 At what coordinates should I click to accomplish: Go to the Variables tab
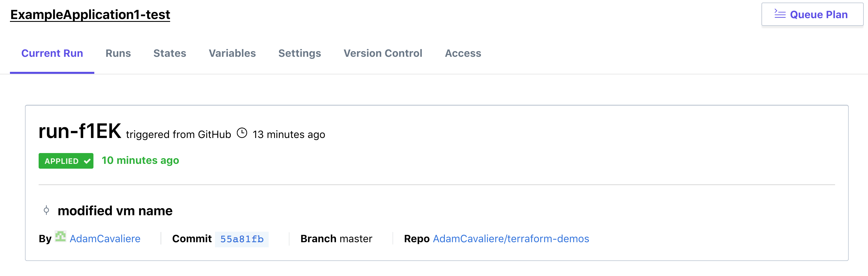[x=232, y=53]
